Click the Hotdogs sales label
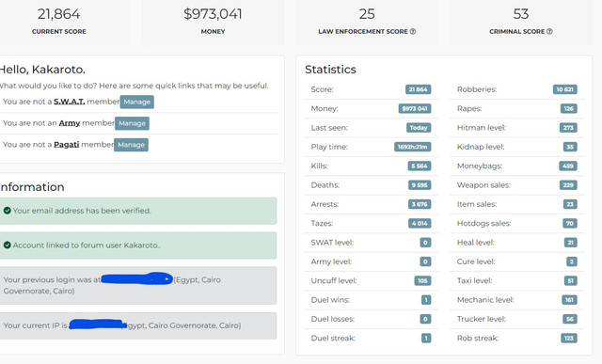Viewport: 602px width, 364px height. [x=483, y=224]
